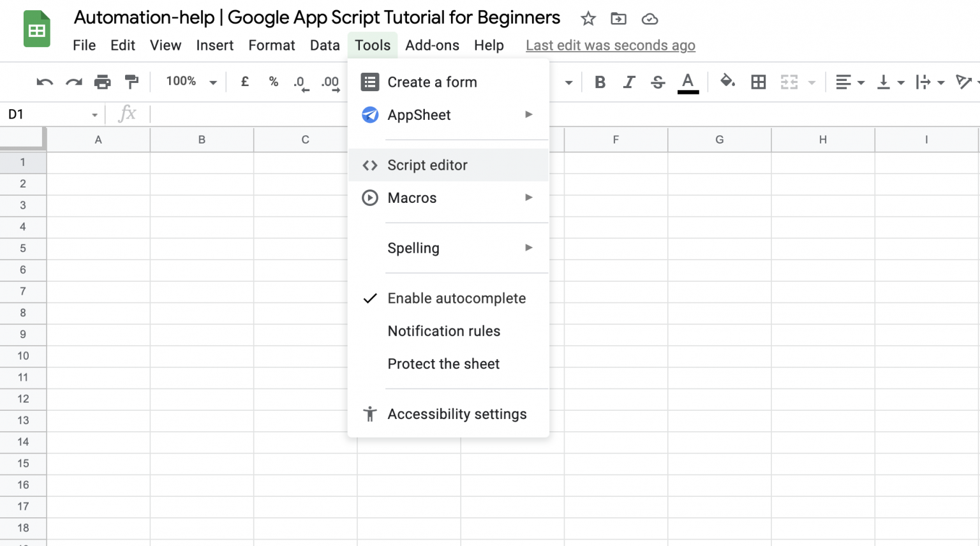Screen dimensions: 980x546
Task: Toggle strikethrough formatting
Action: coord(658,82)
